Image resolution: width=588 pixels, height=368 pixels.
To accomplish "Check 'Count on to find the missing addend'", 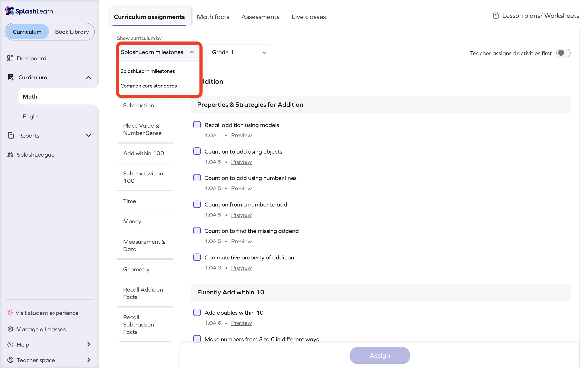I will coord(197,231).
